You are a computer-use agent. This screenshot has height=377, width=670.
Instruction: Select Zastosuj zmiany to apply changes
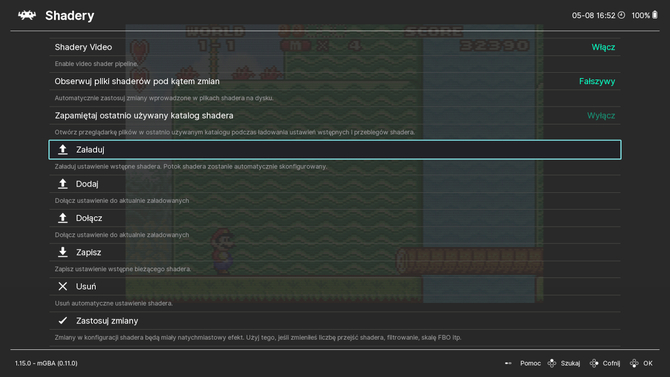(335, 321)
